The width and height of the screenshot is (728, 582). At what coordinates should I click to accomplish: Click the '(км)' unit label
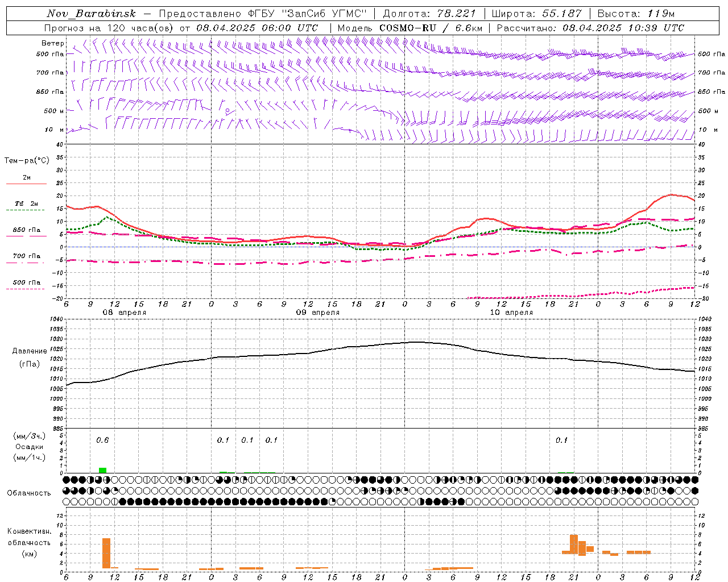click(29, 553)
